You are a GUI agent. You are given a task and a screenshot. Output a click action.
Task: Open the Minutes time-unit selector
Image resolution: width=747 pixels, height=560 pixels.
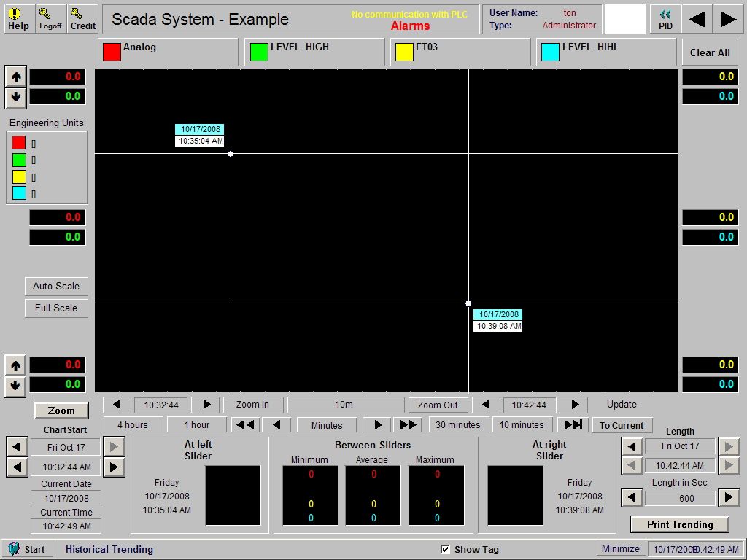coord(326,425)
